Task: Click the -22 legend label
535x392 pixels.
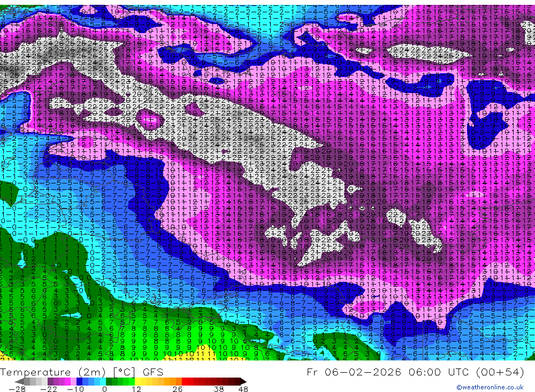Action: point(49,389)
